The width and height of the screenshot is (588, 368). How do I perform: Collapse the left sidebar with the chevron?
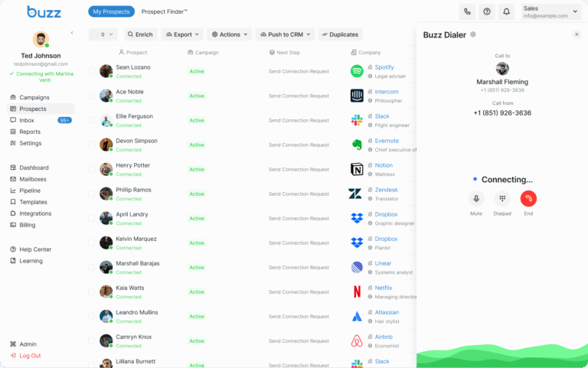[x=72, y=33]
